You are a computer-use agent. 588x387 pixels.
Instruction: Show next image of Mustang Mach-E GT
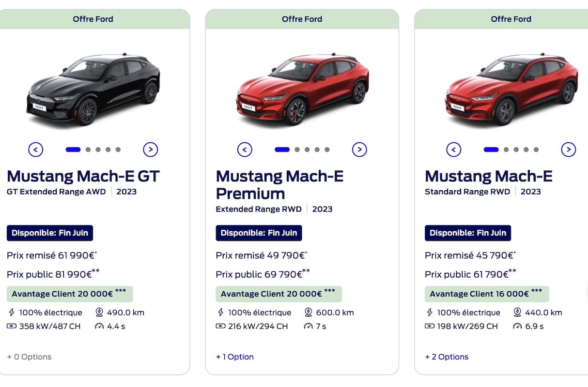tap(151, 149)
